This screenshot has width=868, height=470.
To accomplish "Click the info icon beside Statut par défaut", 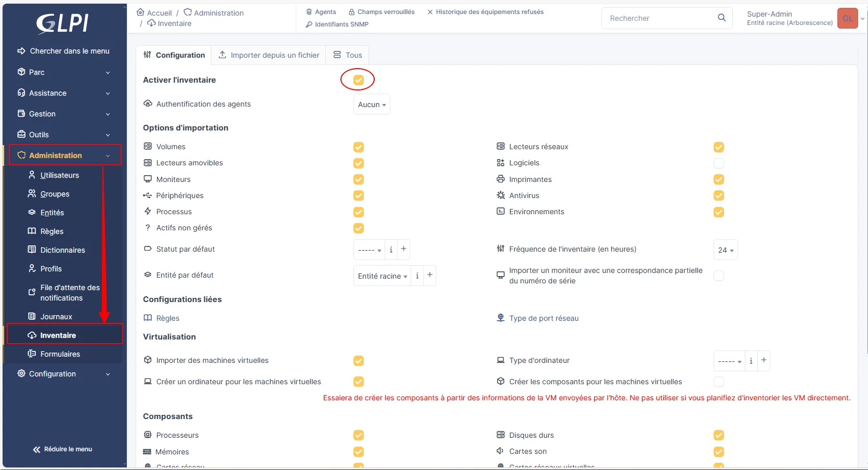I will [x=391, y=250].
